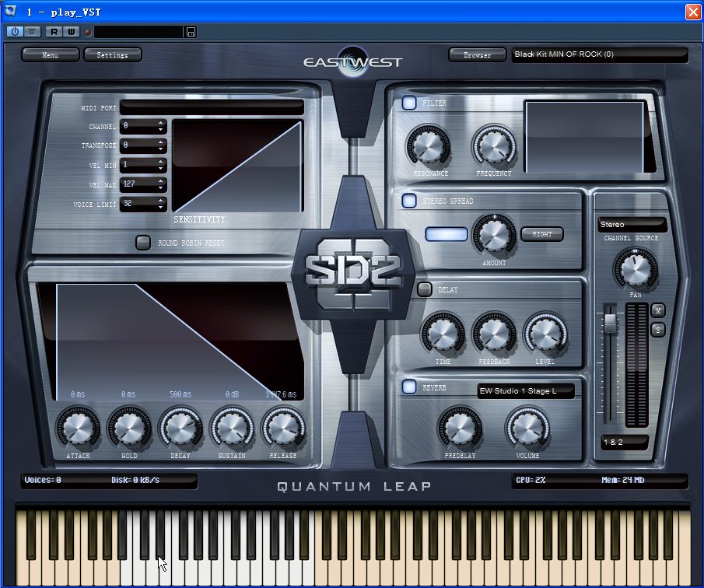The height and width of the screenshot is (588, 704).
Task: Solo the channel with S button
Action: [x=658, y=330]
